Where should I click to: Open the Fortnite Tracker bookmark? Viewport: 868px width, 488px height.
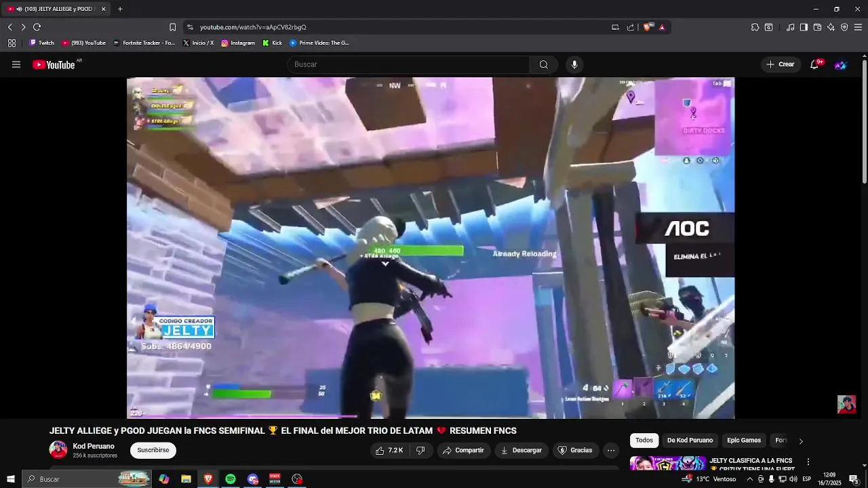(x=144, y=43)
